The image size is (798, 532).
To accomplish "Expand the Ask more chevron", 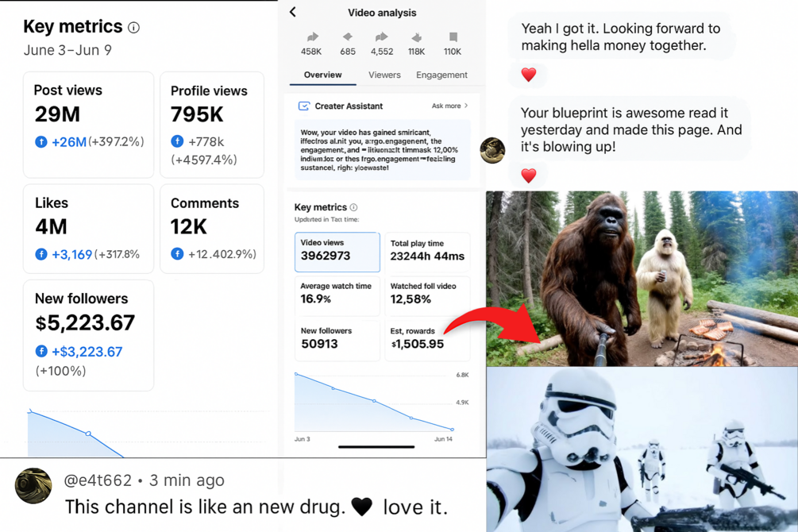I will click(466, 106).
